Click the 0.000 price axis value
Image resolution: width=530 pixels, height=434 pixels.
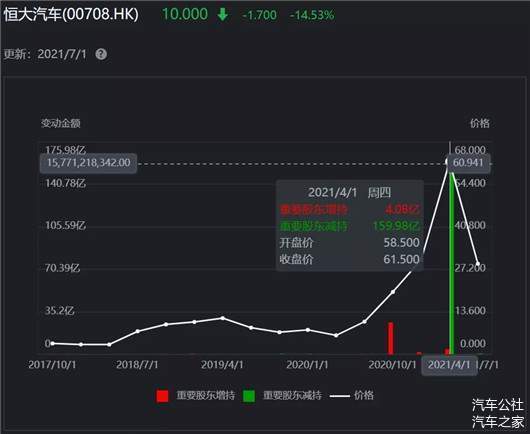[473, 344]
